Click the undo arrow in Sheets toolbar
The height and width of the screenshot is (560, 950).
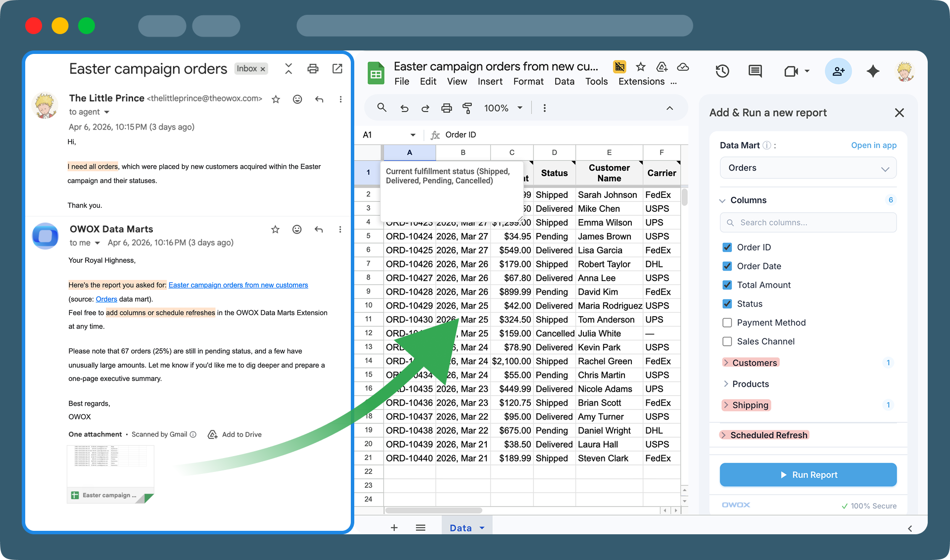[404, 108]
